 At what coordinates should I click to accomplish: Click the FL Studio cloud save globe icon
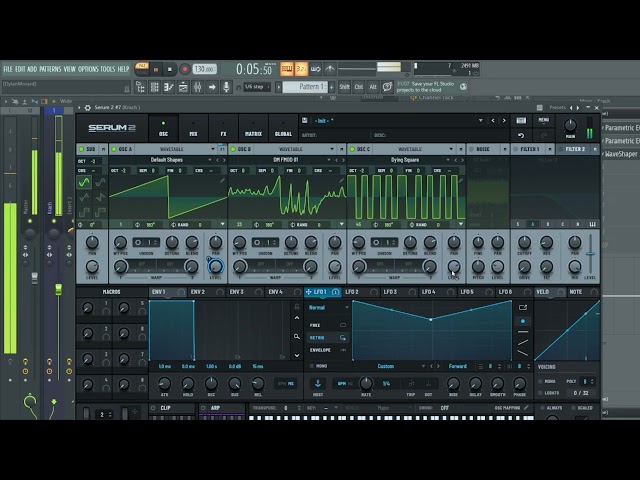[x=463, y=87]
